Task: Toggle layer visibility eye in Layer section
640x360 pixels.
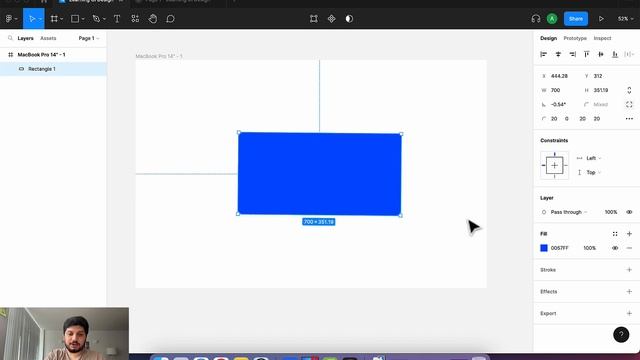Action: coord(629,212)
